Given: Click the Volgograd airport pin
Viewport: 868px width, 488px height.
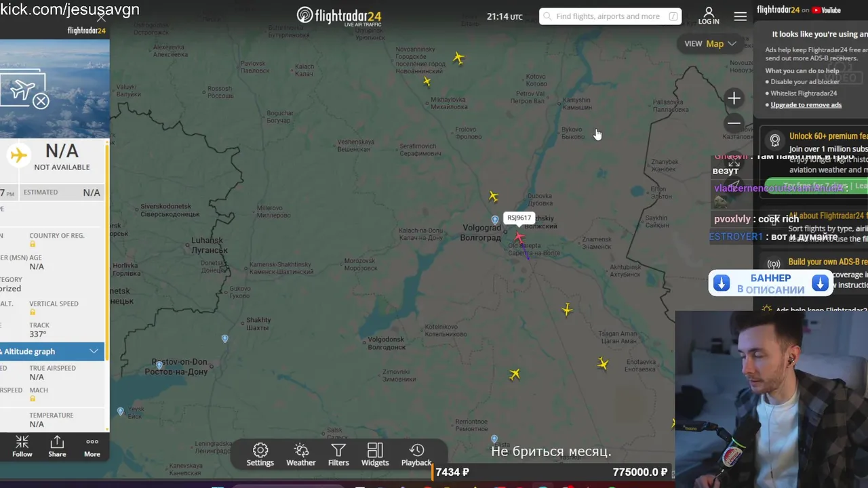Looking at the screenshot, I should (495, 220).
